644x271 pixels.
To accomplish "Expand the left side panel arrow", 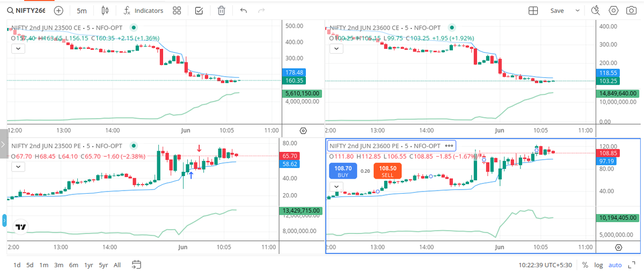I will 3,144.
